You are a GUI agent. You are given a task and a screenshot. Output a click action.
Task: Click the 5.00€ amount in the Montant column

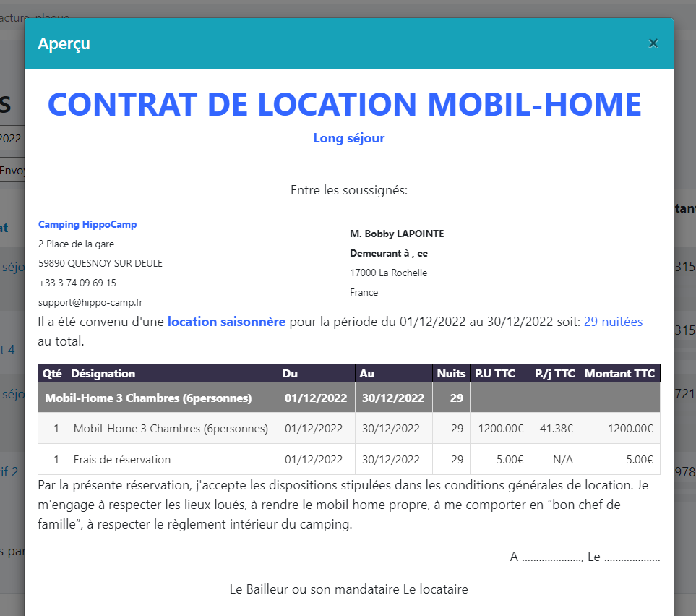pyautogui.click(x=639, y=459)
